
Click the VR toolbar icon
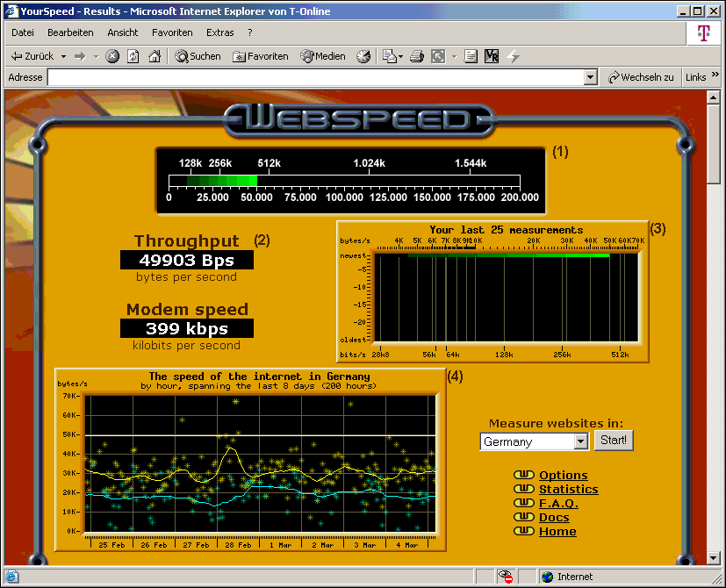pos(492,56)
